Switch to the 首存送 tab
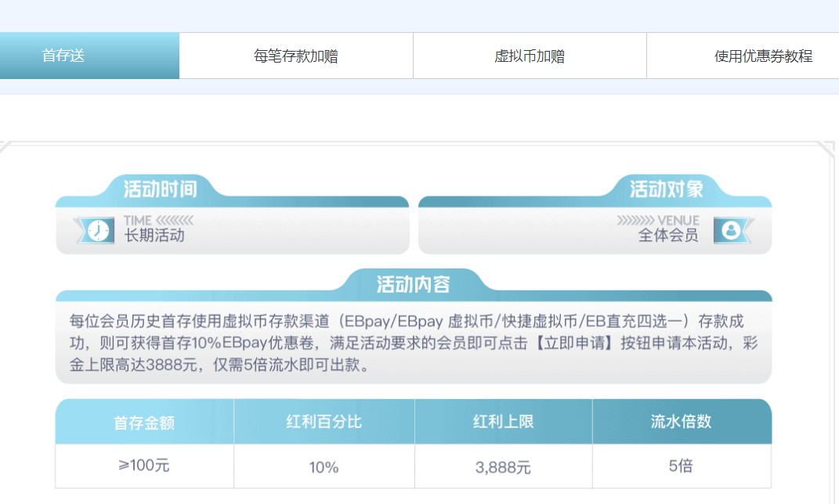The width and height of the screenshot is (839, 504). point(63,56)
